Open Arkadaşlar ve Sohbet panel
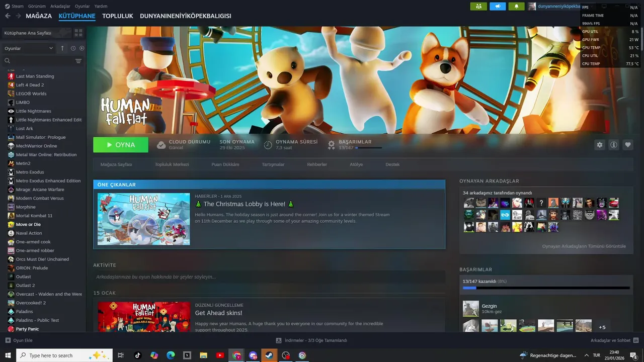The width and height of the screenshot is (644, 362). coord(615,340)
